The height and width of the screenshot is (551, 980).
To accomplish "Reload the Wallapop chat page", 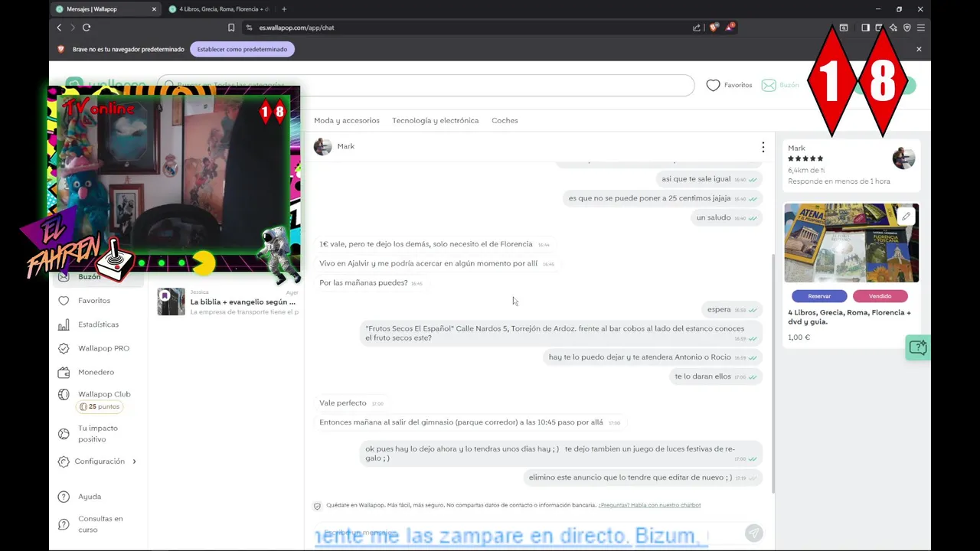I will [87, 28].
